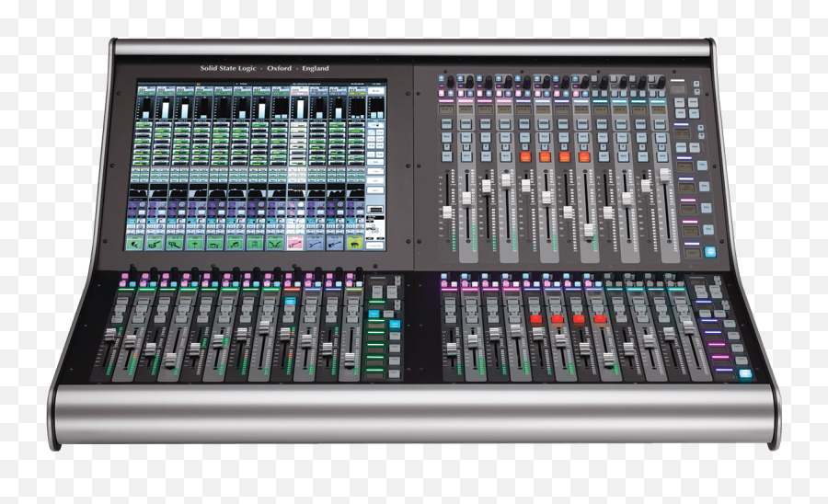
Task: Click the fourth strip's fader cap in upper-right bay
Action: [506, 180]
